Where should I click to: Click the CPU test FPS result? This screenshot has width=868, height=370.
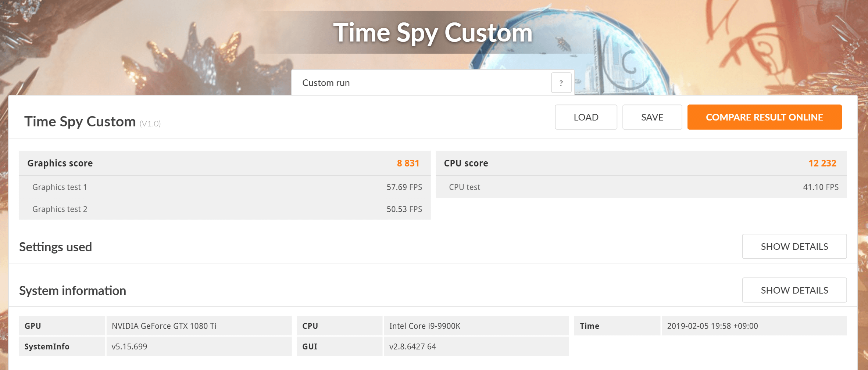[x=821, y=187]
